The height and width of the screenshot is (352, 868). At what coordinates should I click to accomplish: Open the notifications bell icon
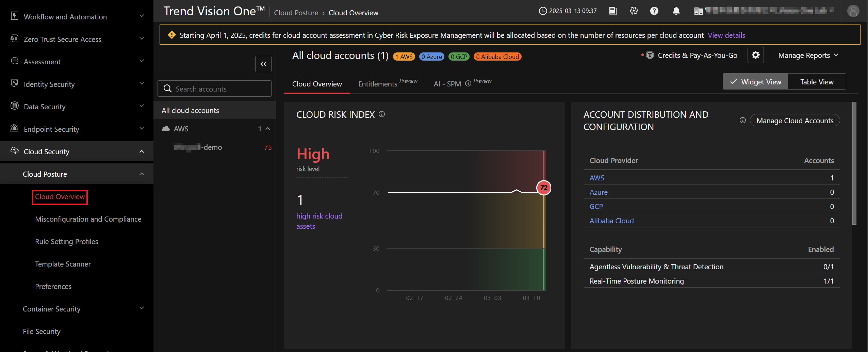tap(676, 11)
